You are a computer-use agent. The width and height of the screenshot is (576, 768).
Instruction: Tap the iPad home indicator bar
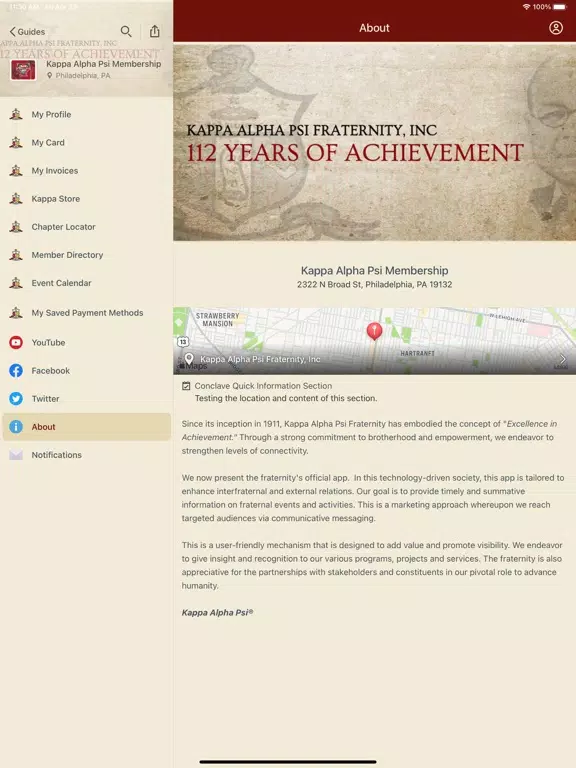click(x=288, y=762)
